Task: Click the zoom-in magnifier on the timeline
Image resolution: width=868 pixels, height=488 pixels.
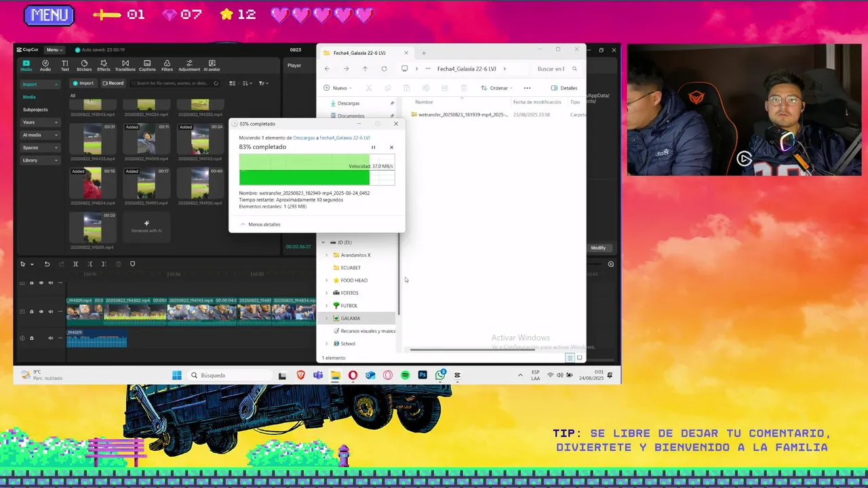Action: click(611, 264)
